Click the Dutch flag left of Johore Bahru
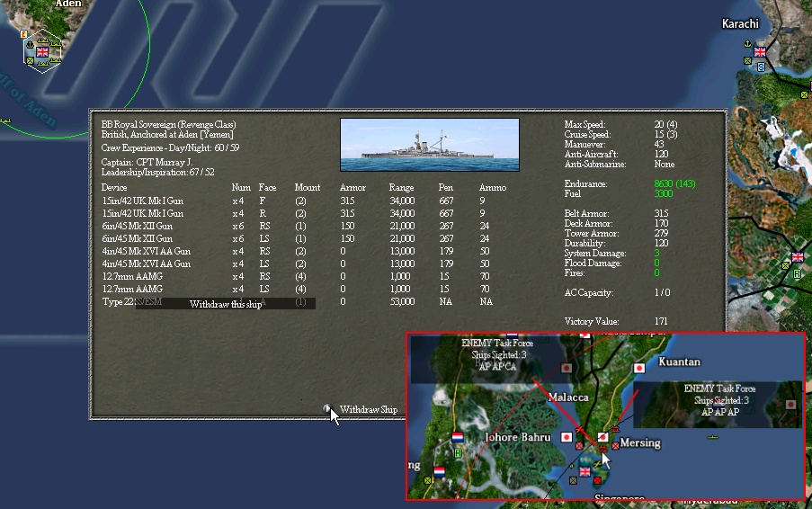812x509 pixels. pyautogui.click(x=458, y=438)
